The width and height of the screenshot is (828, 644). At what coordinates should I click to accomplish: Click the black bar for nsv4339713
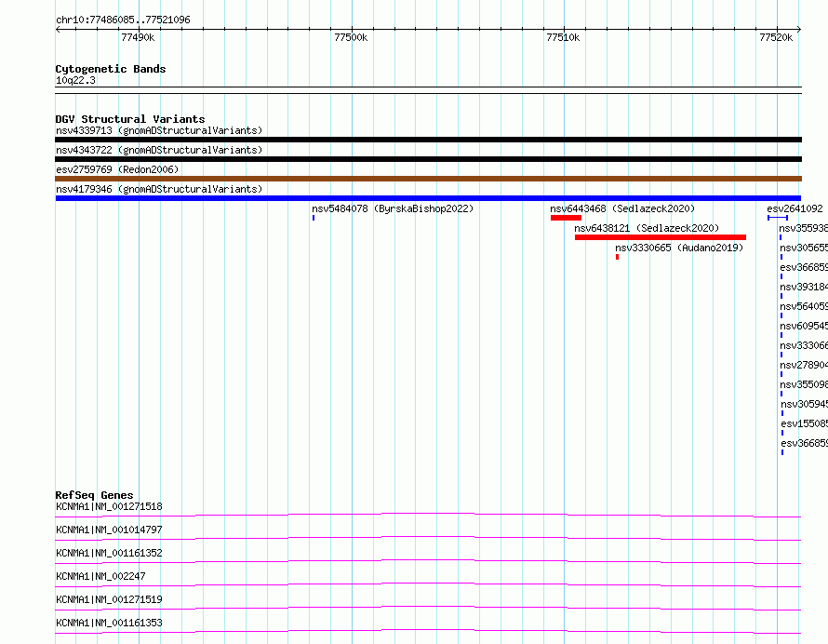[428, 140]
